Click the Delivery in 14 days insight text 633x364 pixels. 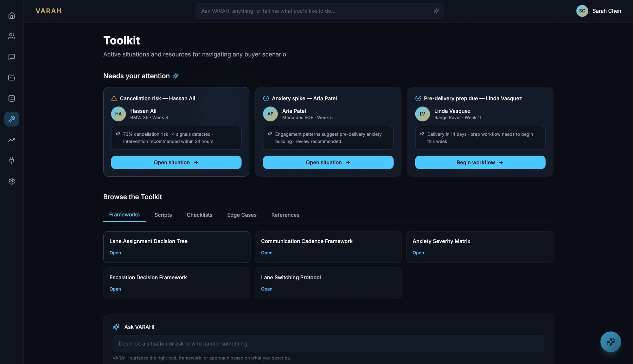pyautogui.click(x=480, y=138)
